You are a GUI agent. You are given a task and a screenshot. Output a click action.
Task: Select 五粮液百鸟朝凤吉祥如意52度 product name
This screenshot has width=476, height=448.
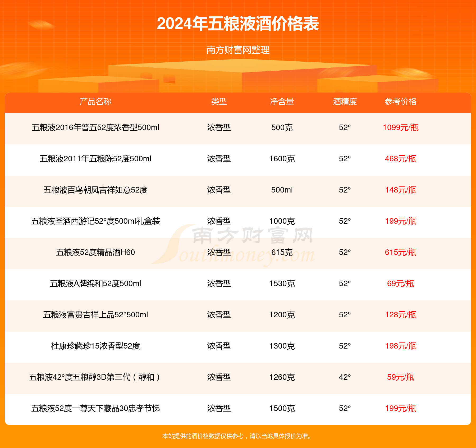[x=95, y=190]
